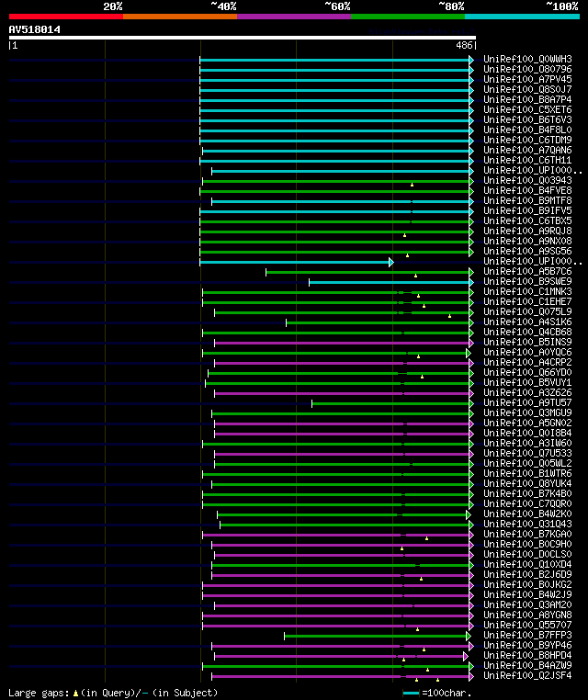Select the UniRef100_B8HPD4 label

coord(527,655)
